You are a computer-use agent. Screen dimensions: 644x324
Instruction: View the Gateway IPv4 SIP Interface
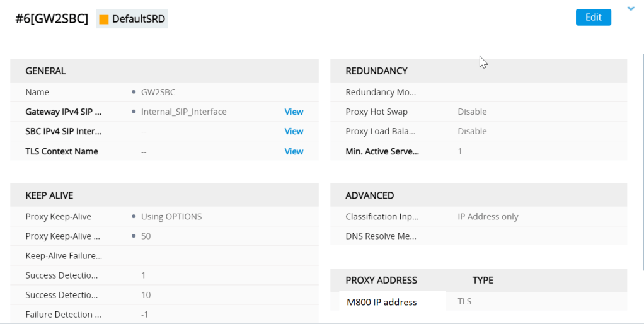pos(294,112)
